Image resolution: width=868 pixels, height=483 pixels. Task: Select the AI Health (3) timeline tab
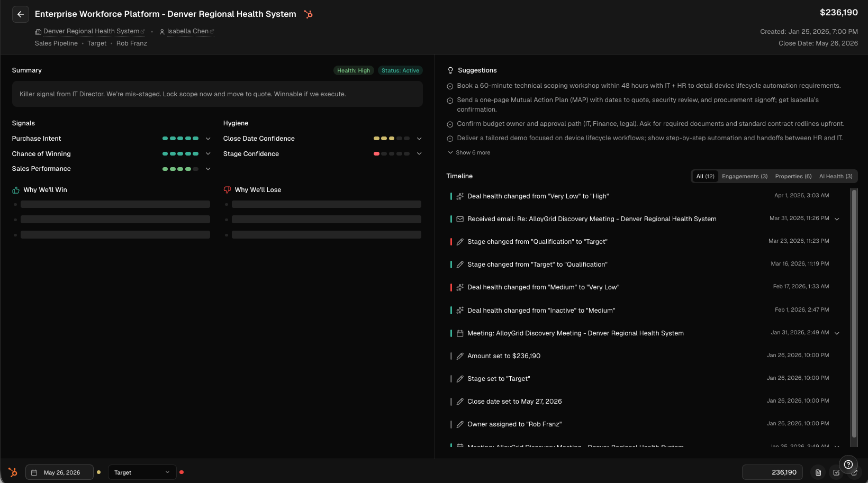click(835, 176)
